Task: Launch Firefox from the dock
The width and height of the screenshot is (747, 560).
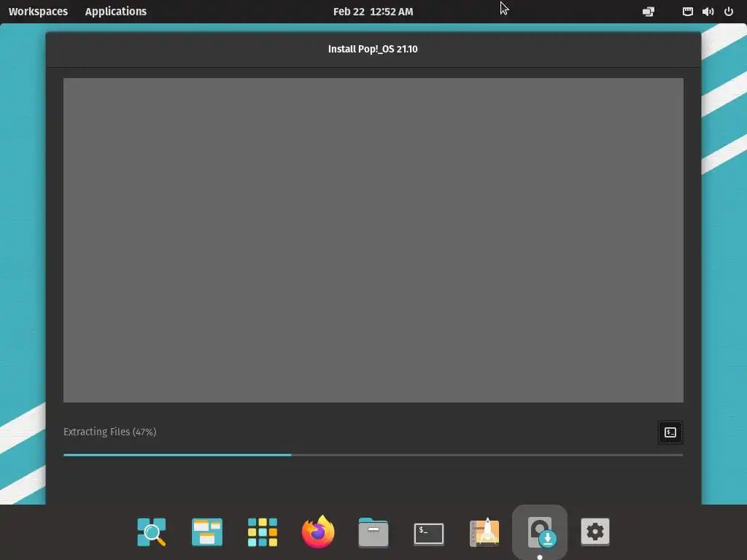Action: (x=318, y=532)
